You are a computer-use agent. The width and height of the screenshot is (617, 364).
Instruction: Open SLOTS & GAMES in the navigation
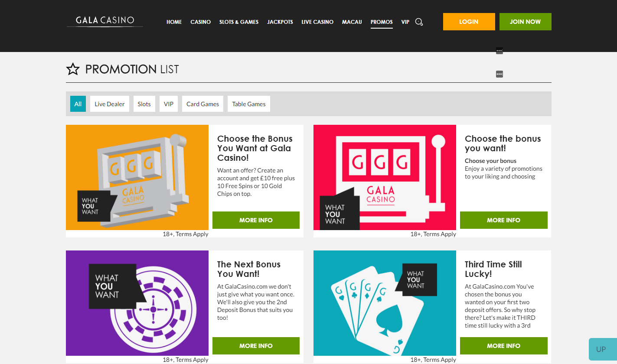(x=239, y=22)
